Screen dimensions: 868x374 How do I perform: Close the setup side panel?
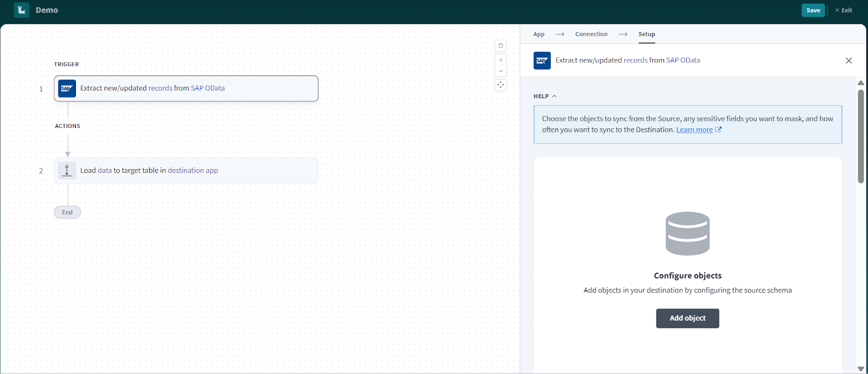click(848, 61)
